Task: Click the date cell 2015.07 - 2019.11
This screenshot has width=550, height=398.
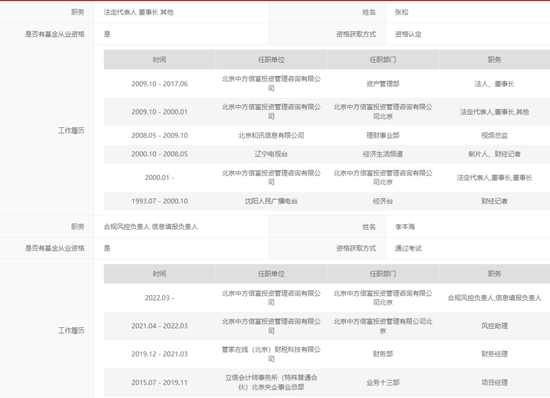Action: (x=160, y=382)
